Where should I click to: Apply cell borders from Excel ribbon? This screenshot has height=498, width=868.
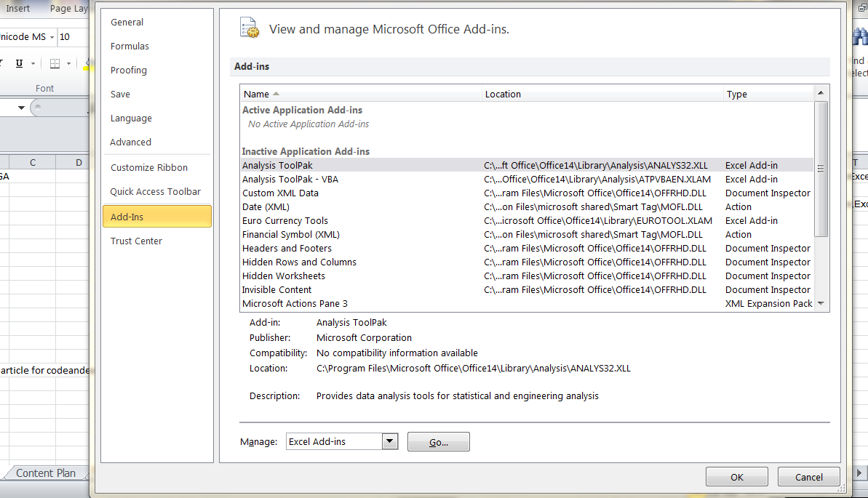click(x=55, y=63)
